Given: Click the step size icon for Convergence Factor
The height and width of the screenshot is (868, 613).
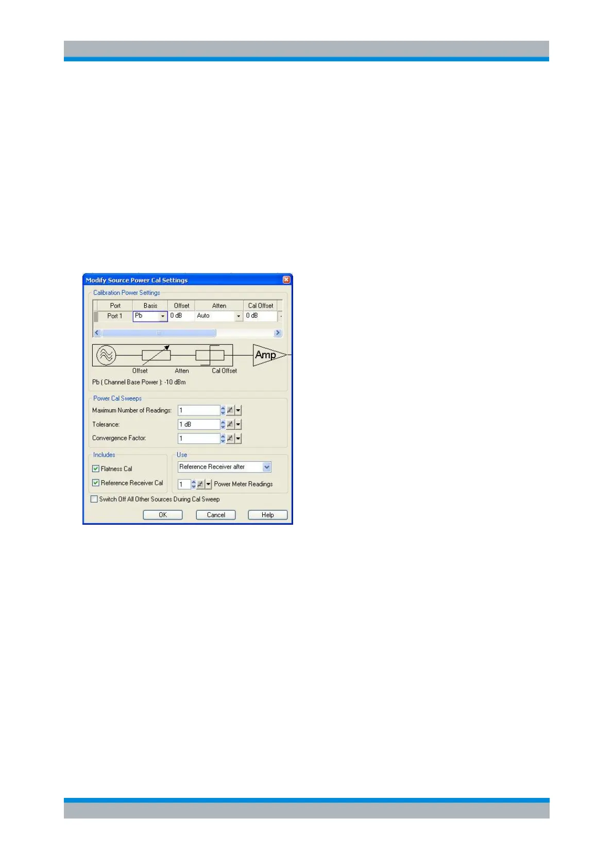Looking at the screenshot, I should (230, 438).
